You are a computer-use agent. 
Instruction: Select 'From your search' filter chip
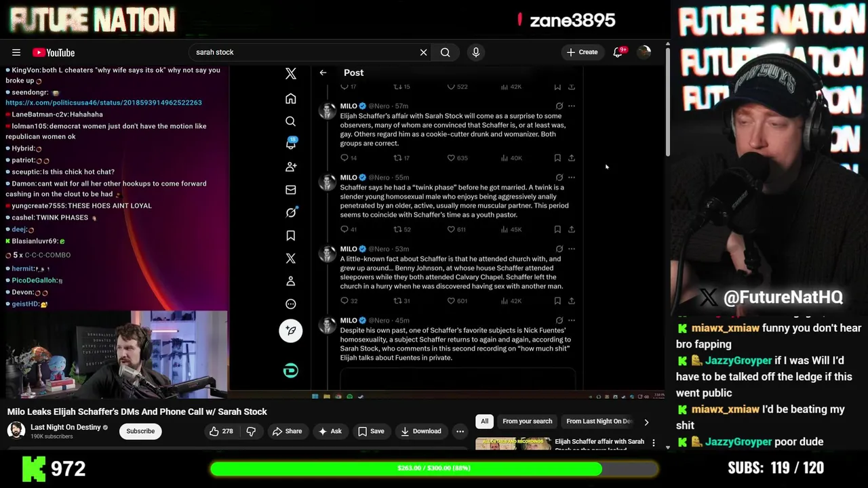coord(527,422)
